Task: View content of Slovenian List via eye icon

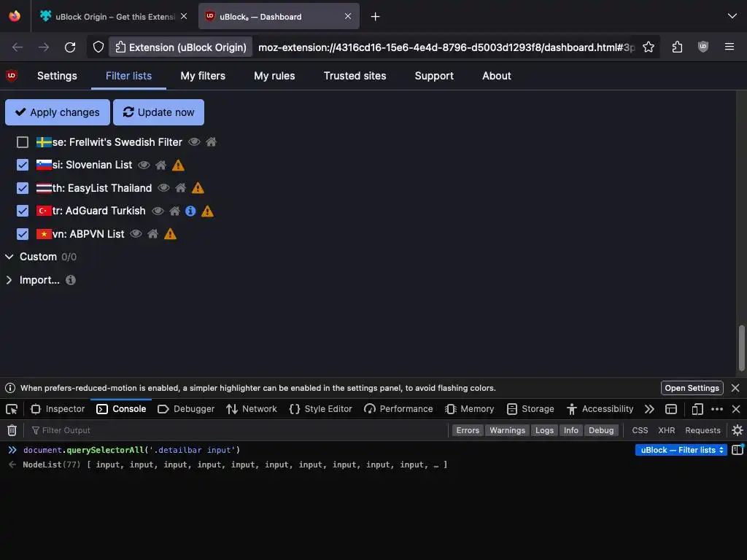Action: (144, 165)
